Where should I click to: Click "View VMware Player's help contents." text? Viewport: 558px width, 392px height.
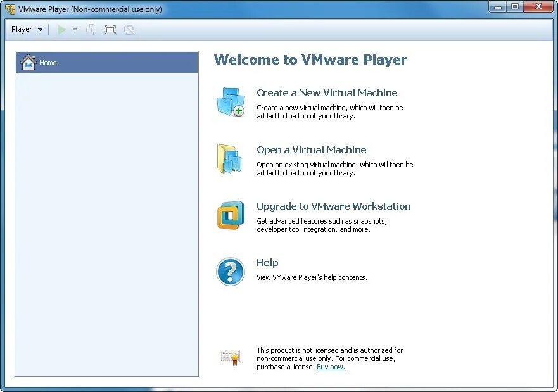click(x=312, y=277)
